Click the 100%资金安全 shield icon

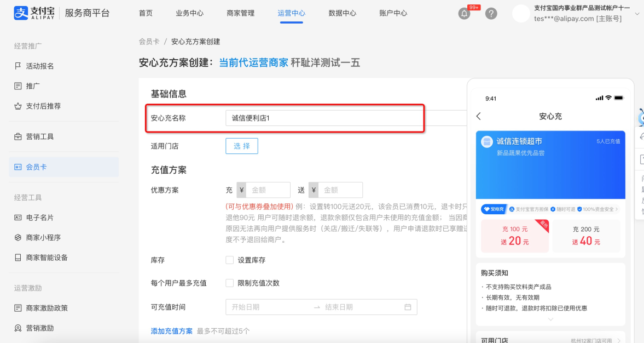579,209
